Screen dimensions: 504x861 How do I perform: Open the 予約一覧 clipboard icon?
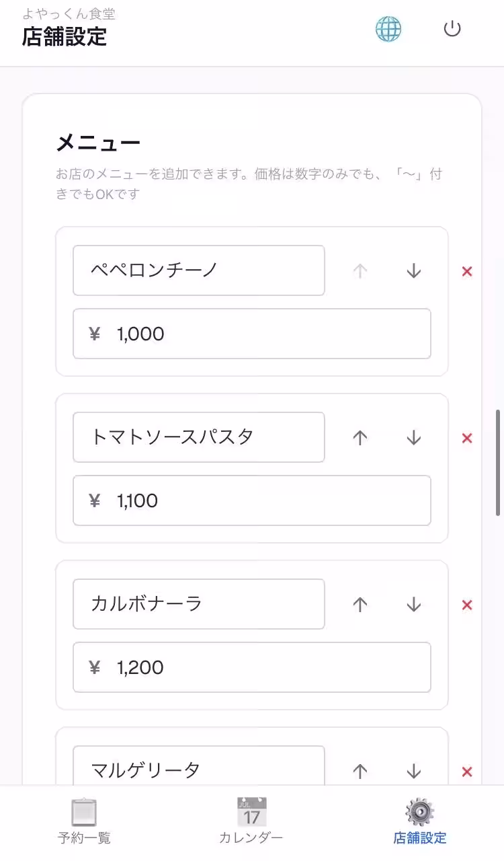(x=83, y=812)
